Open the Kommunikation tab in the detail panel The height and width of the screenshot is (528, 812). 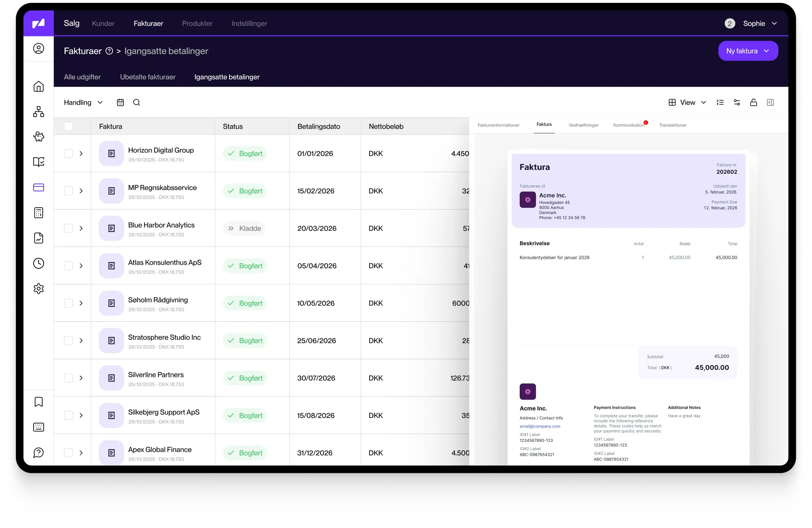628,125
